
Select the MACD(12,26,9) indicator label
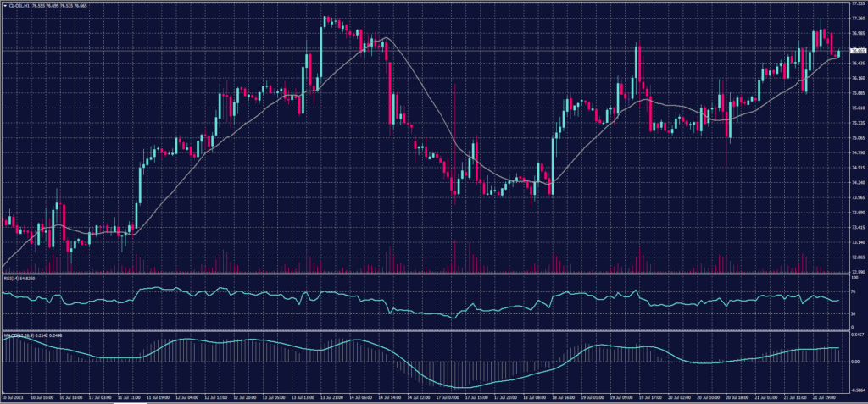pos(15,335)
